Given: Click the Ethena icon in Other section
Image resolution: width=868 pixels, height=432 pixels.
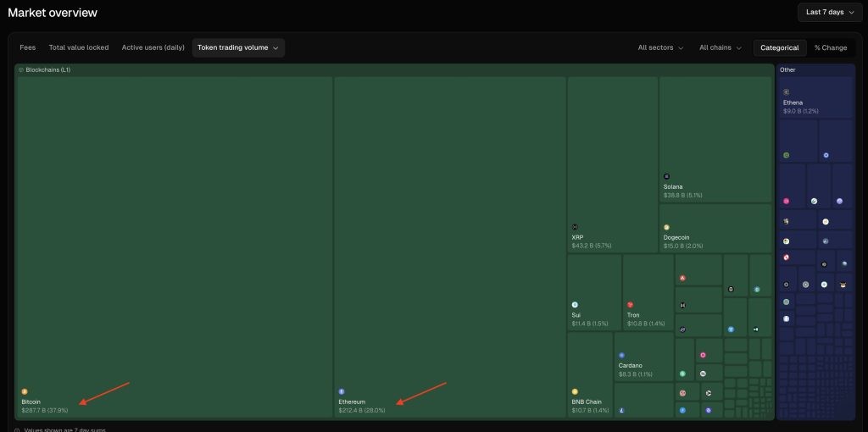Looking at the screenshot, I should click(786, 91).
